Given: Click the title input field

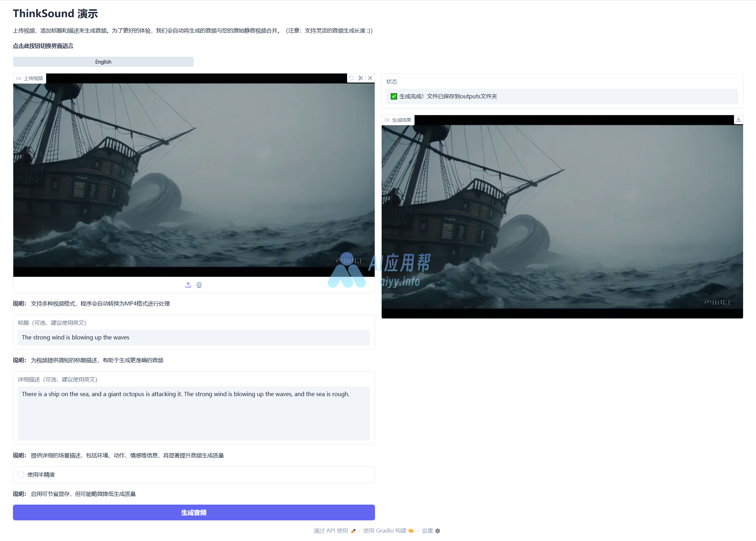Looking at the screenshot, I should click(x=194, y=337).
